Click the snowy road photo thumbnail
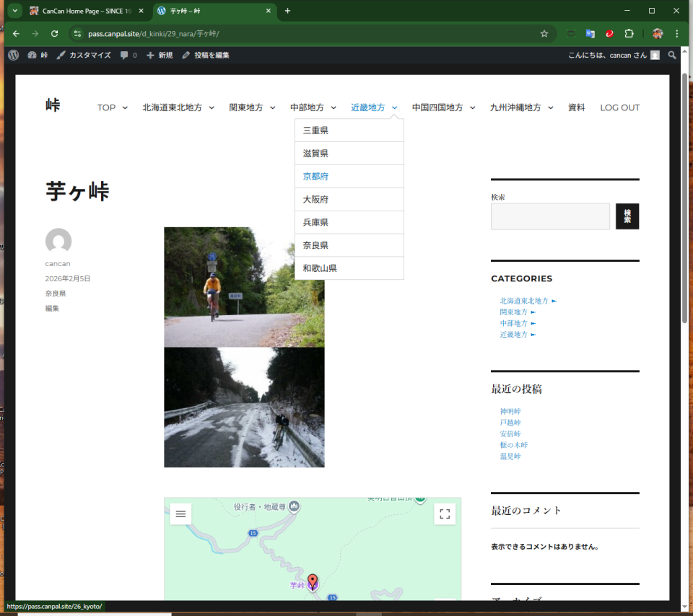 pos(244,408)
